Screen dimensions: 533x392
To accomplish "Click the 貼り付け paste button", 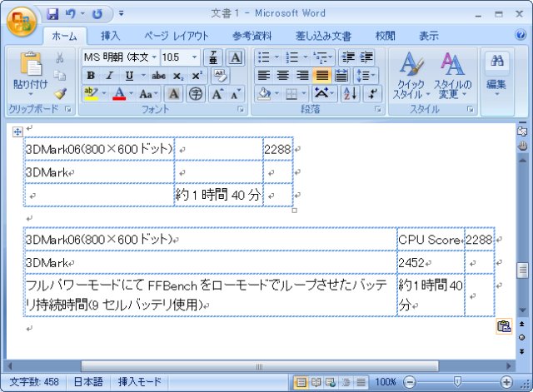I will [31, 73].
